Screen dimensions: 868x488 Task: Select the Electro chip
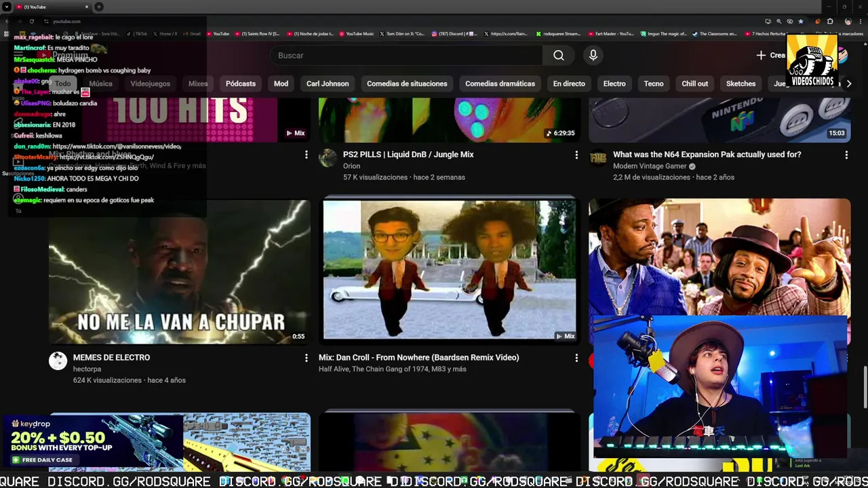(614, 84)
